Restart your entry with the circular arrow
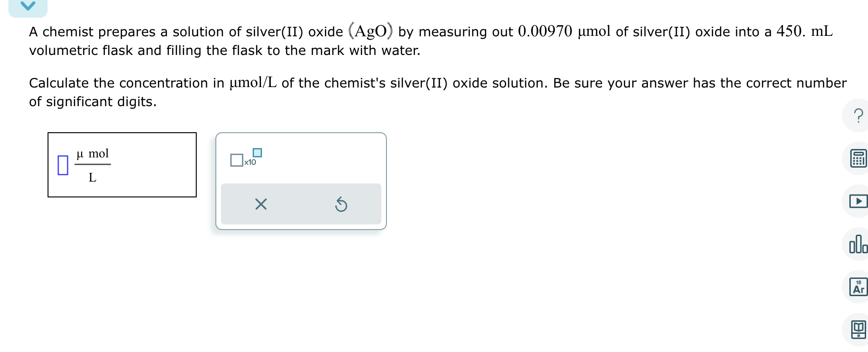This screenshot has width=868, height=352. pos(341,204)
